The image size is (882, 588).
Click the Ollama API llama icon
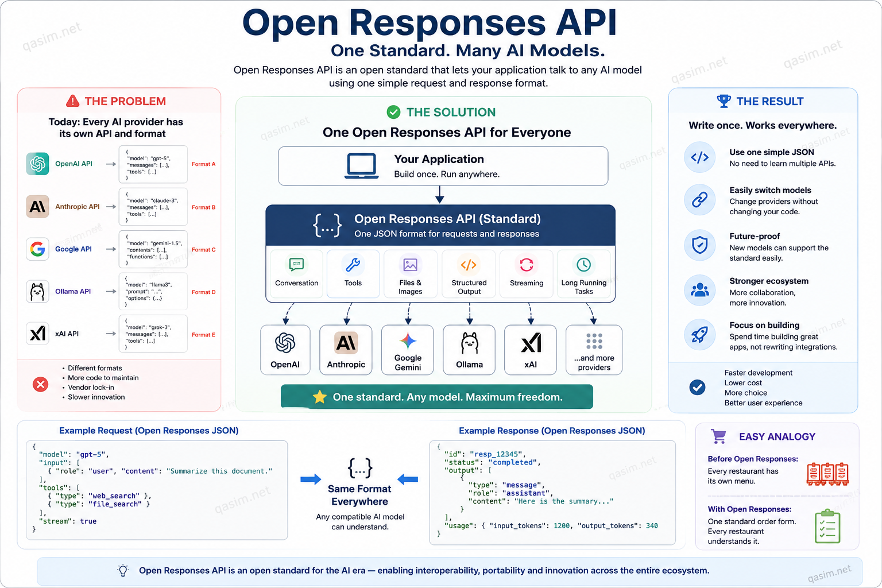pyautogui.click(x=38, y=292)
